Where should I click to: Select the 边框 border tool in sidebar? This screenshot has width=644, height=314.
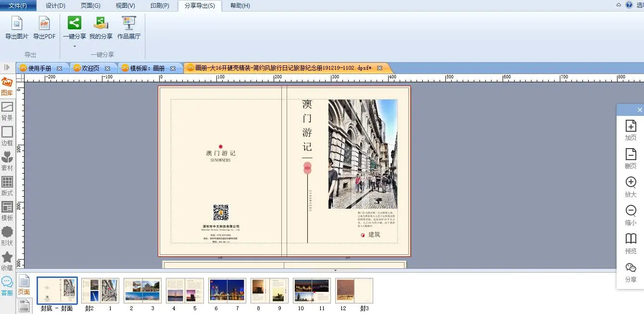[7, 136]
